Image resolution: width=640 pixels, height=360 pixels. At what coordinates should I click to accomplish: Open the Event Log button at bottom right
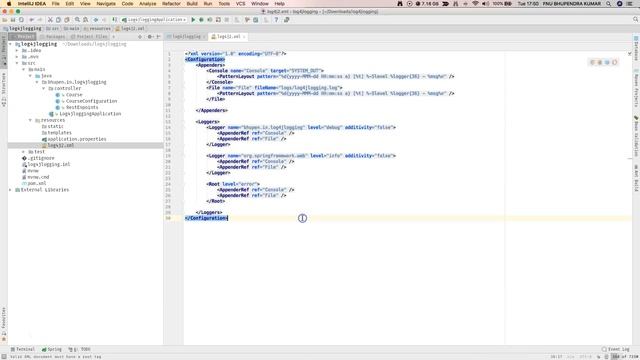(x=616, y=349)
